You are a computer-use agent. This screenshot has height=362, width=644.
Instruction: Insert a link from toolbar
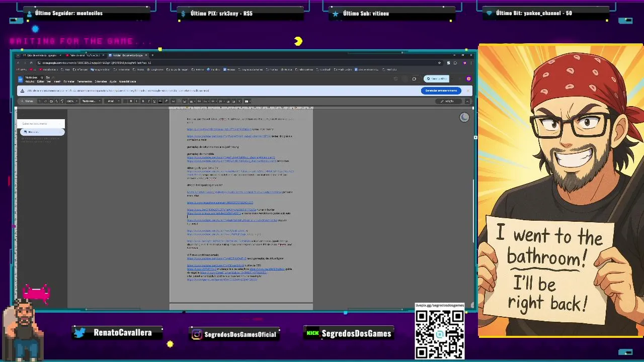(173, 101)
